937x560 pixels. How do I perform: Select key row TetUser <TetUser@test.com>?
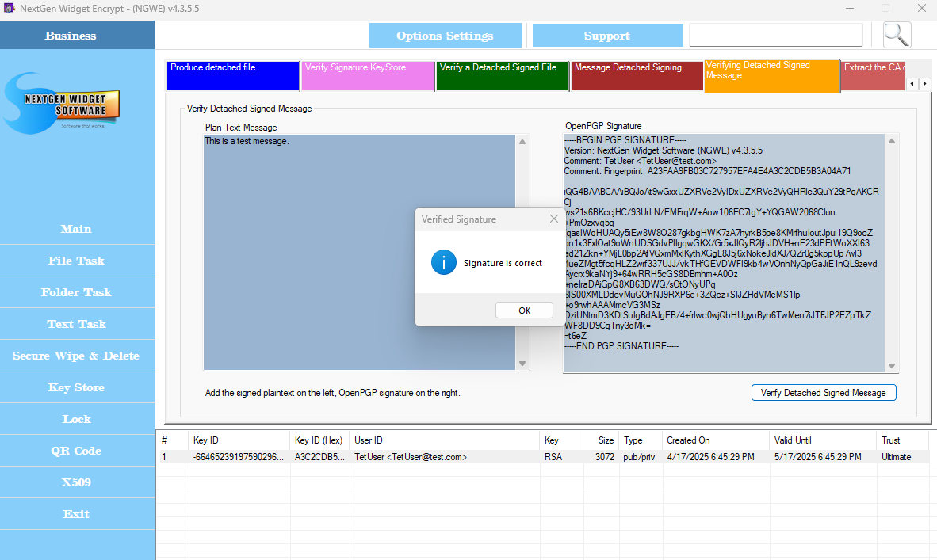[542, 457]
